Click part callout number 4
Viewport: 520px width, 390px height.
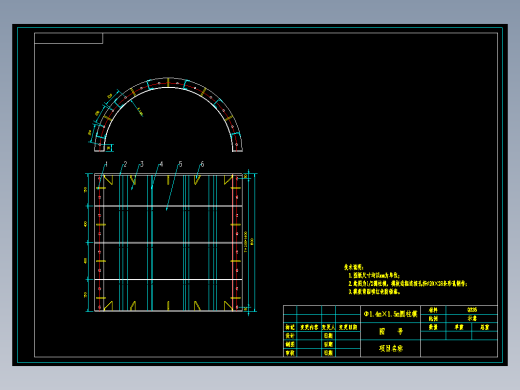pos(161,164)
